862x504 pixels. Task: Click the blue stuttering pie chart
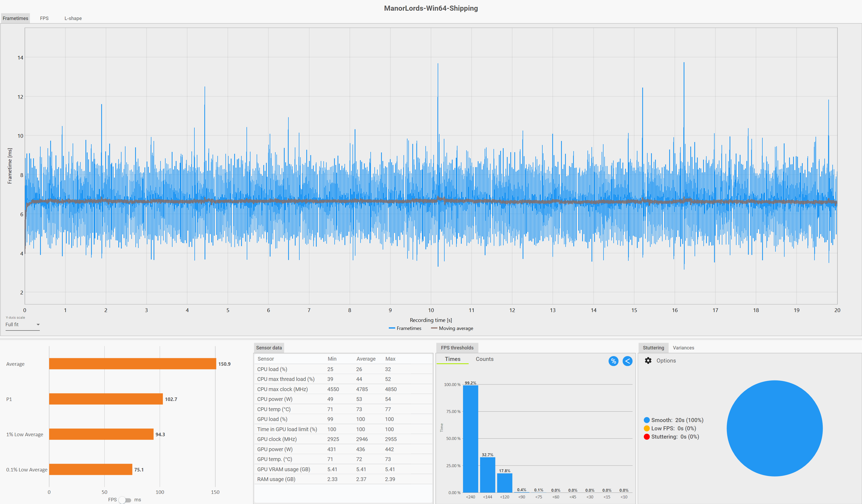point(774,428)
